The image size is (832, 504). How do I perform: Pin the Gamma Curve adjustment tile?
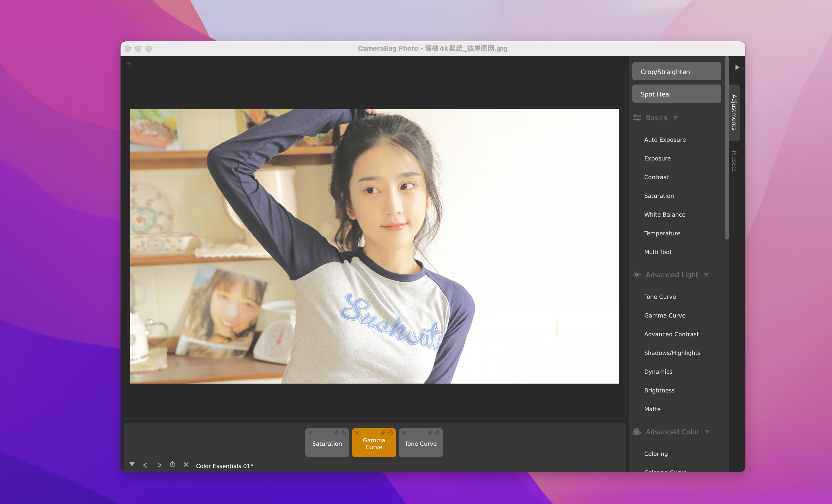pos(383,433)
